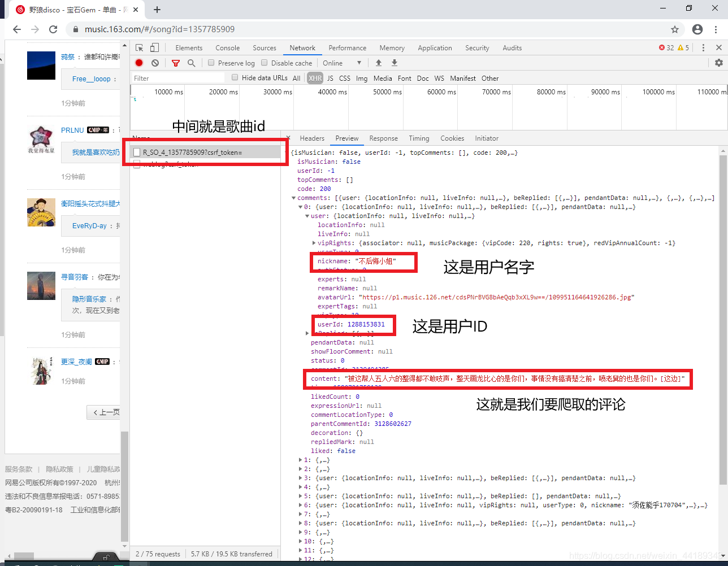Open a new browser tab with plus
This screenshot has width=728, height=566.
(157, 10)
